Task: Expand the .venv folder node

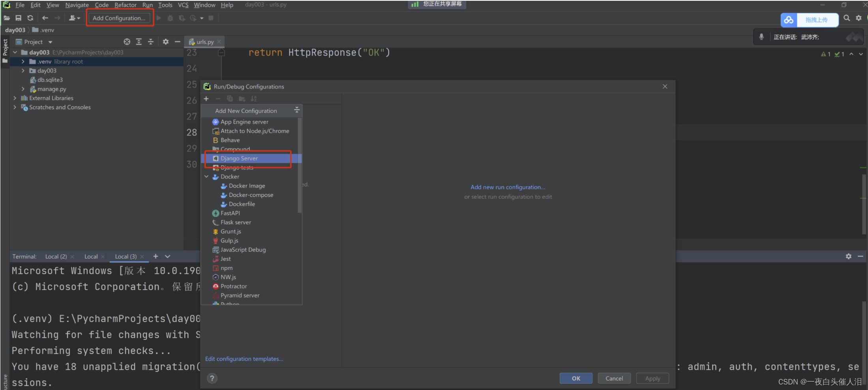Action: [23, 62]
